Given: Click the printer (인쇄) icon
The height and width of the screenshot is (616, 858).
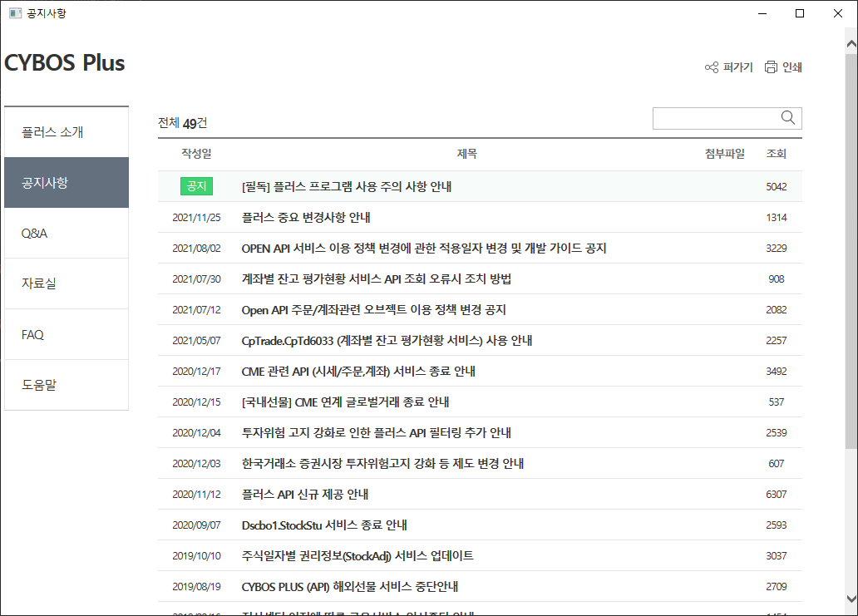Looking at the screenshot, I should click(x=771, y=67).
